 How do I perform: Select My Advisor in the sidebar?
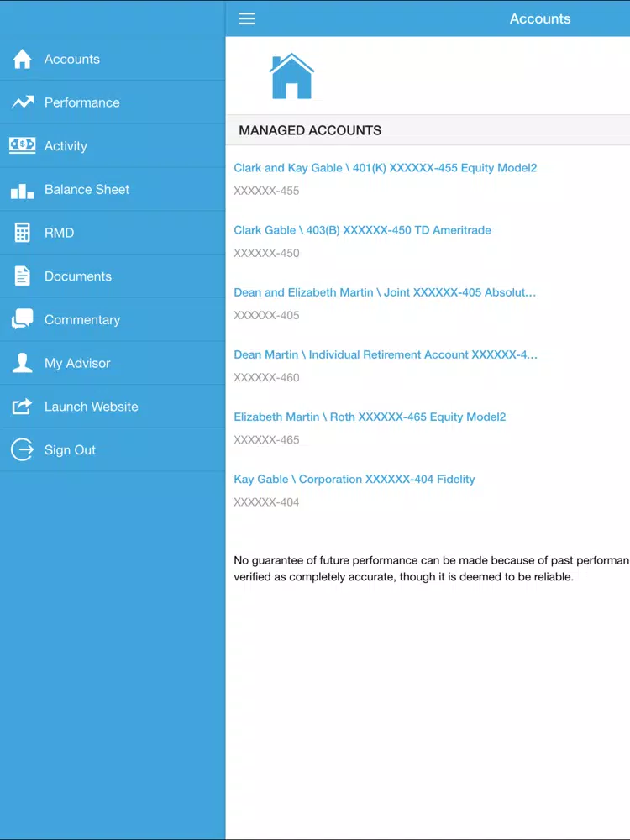point(113,363)
